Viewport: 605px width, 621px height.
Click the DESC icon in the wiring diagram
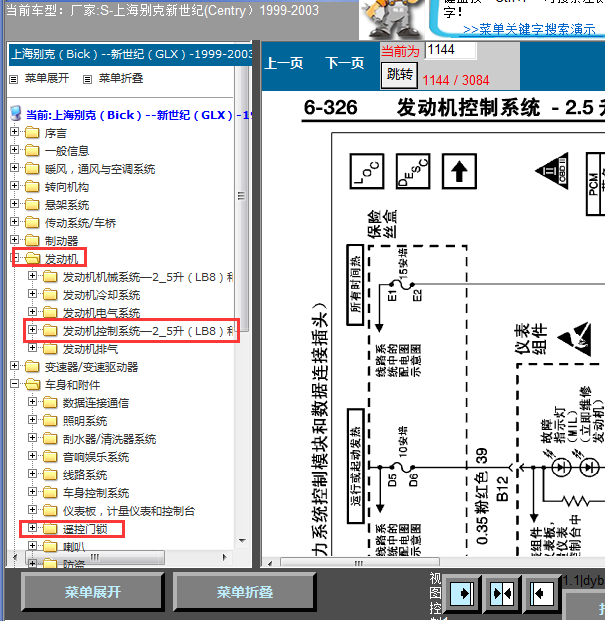click(413, 171)
